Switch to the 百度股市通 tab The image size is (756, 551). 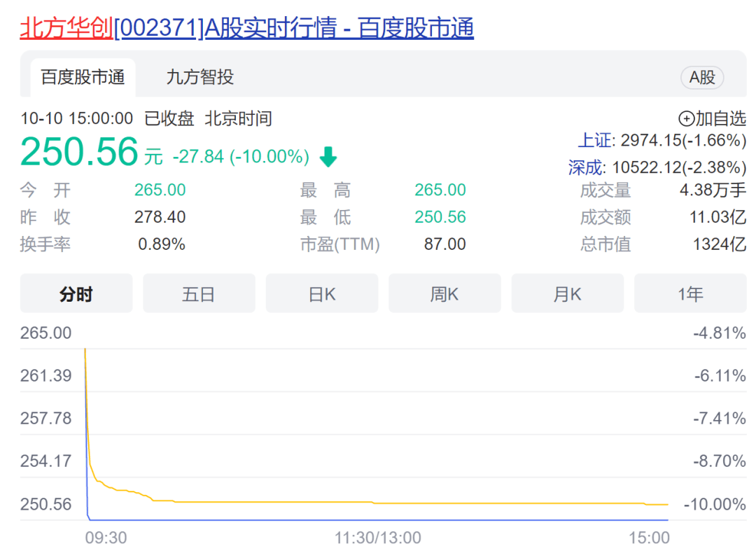pyautogui.click(x=83, y=77)
